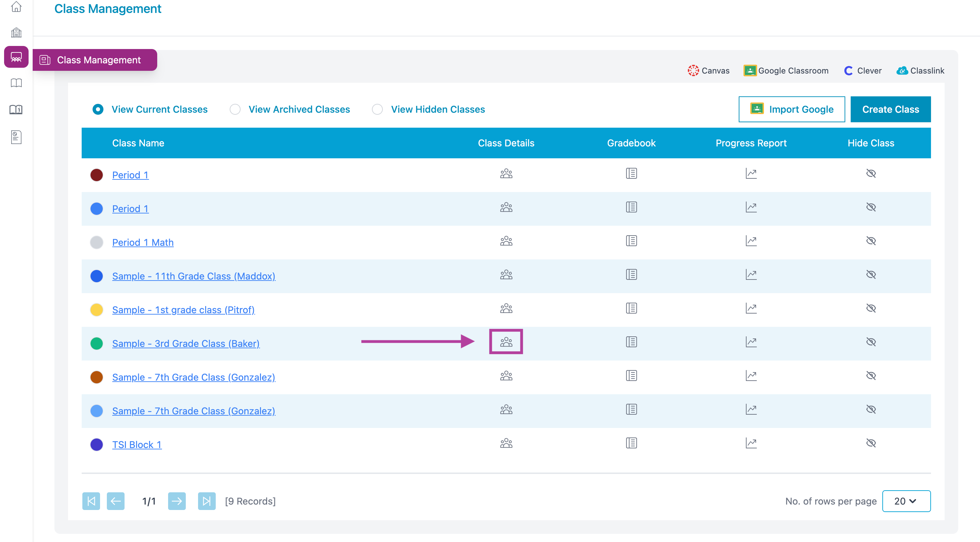Hide the TSI Block 1 class
Viewport: 980px width, 542px height.
pyautogui.click(x=871, y=443)
